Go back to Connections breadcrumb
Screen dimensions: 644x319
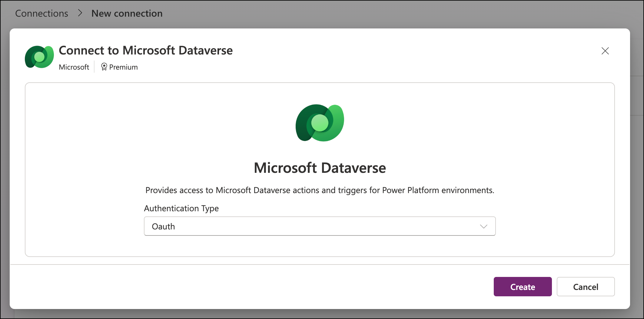click(41, 13)
